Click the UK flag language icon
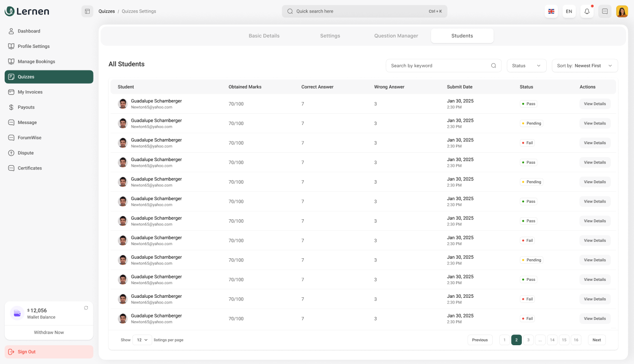This screenshot has width=634, height=364. 551,11
